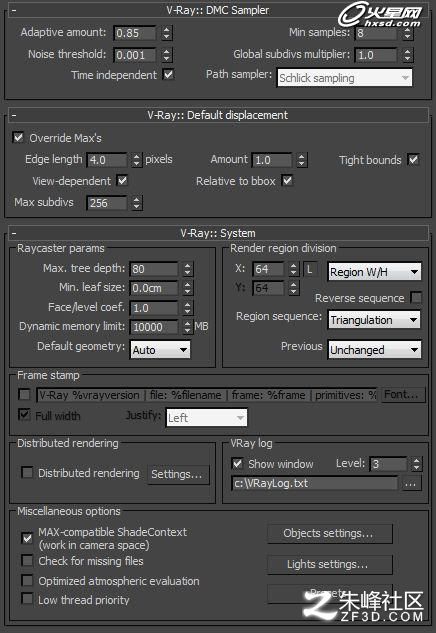This screenshot has width=436, height=633.
Task: Click the Noise threshold spinner arrows
Action: (167, 55)
